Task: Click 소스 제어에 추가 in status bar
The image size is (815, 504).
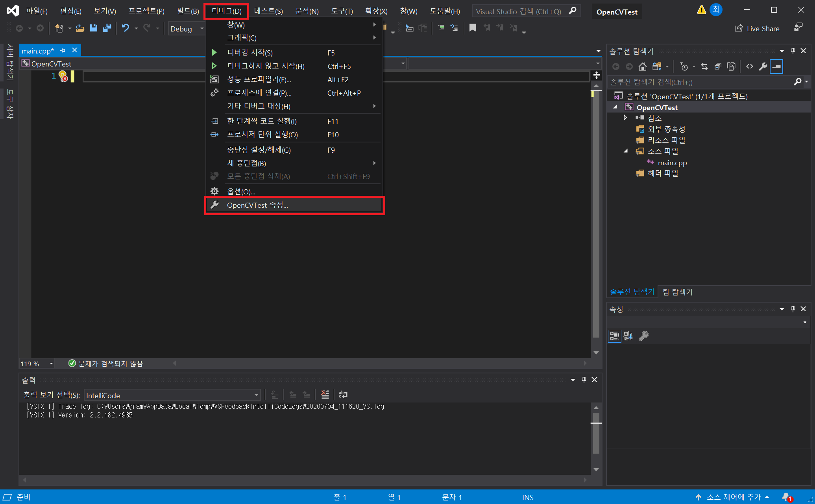Action: (734, 497)
